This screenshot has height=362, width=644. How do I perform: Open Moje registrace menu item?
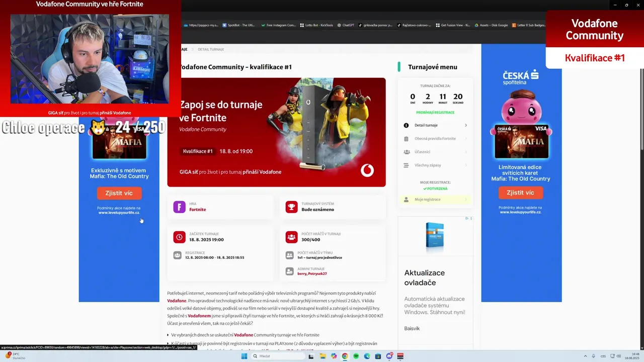tap(435, 200)
